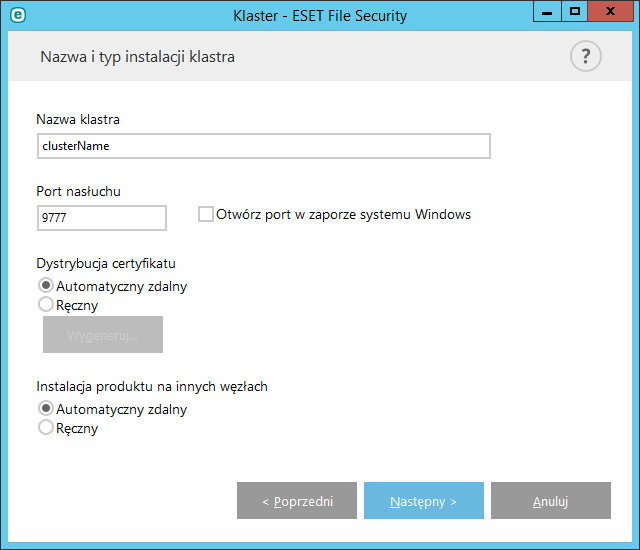Click the greyed-out Wygeneruj... button
This screenshot has height=550, width=640.
click(103, 335)
